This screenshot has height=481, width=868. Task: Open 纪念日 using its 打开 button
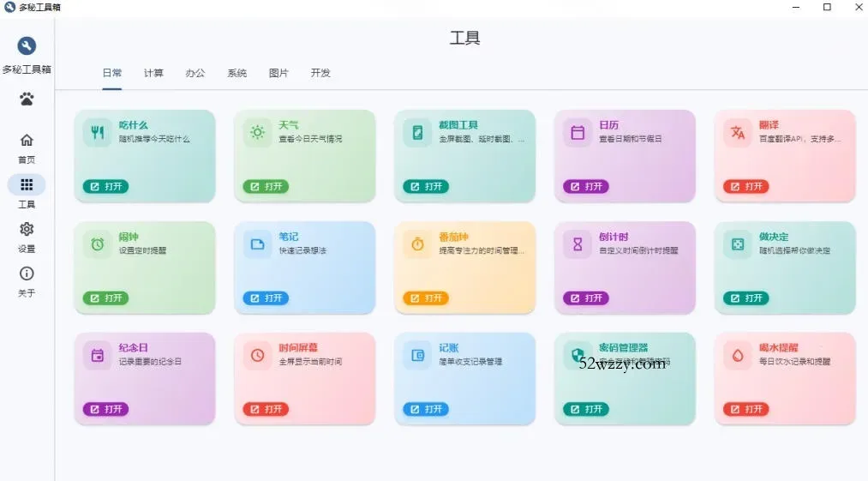(x=105, y=410)
